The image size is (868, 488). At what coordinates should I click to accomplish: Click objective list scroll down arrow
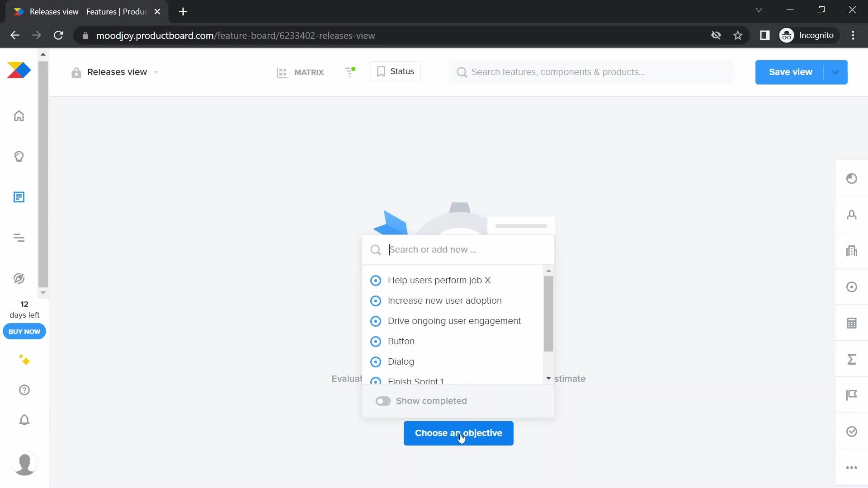click(548, 378)
